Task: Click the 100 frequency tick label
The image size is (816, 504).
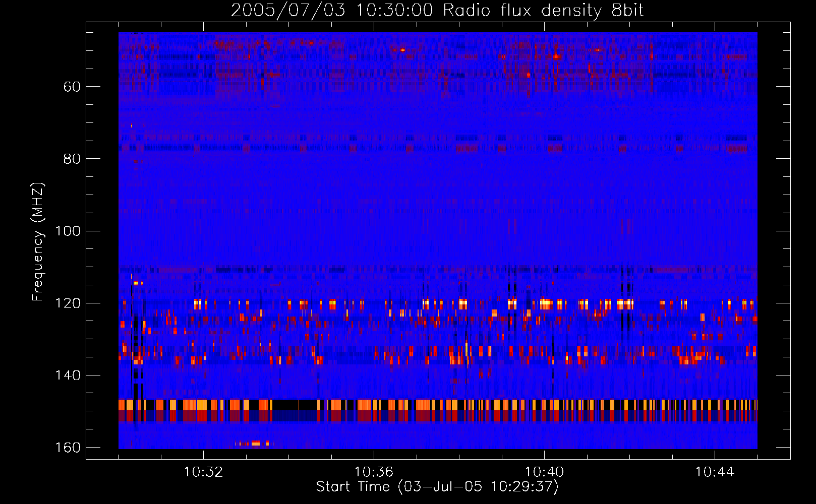Action: pos(68,231)
